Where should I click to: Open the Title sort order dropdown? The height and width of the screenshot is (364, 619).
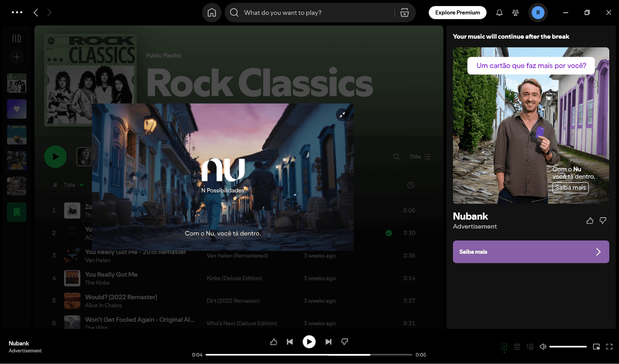pos(420,157)
